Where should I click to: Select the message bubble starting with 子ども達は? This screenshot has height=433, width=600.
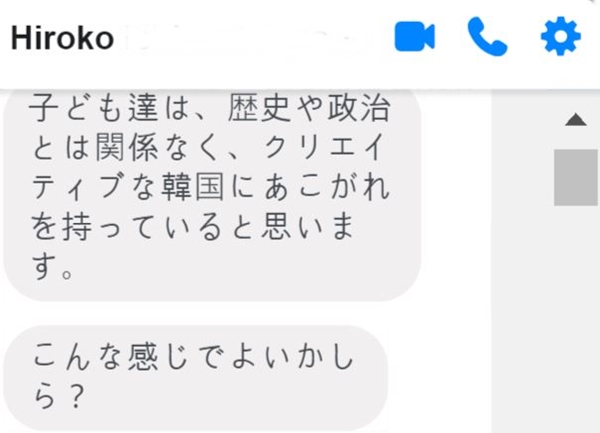tap(212, 195)
